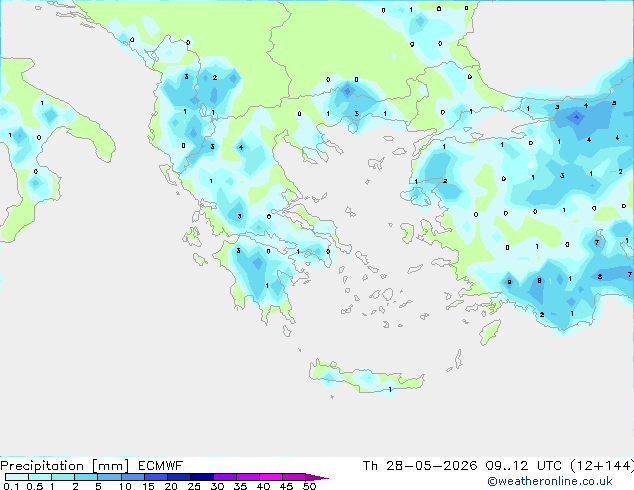This screenshot has width=634, height=490.
Task: Select the legend swatch between 35 and 40
Action: point(247,477)
